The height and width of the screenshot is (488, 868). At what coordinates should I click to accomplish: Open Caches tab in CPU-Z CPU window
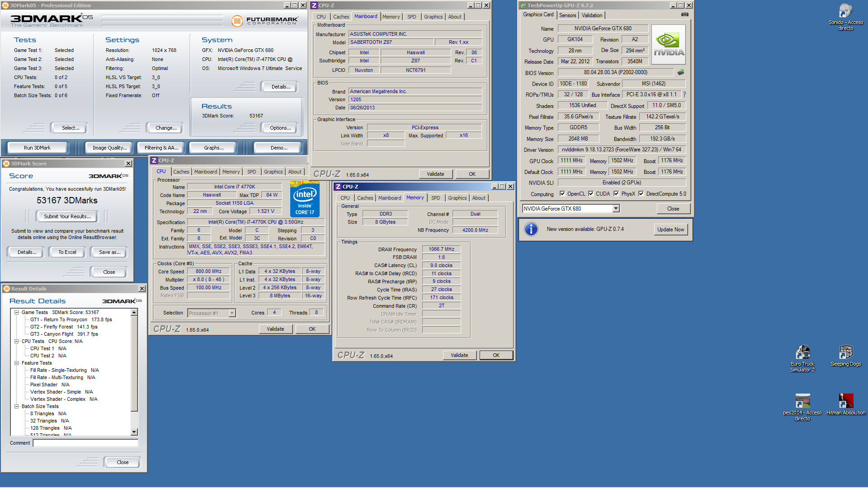tap(181, 172)
